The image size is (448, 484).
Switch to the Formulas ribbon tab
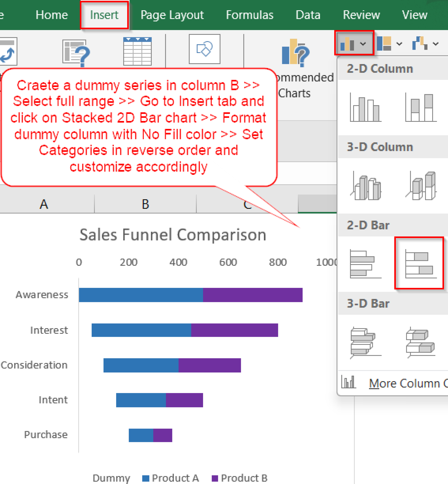click(250, 15)
